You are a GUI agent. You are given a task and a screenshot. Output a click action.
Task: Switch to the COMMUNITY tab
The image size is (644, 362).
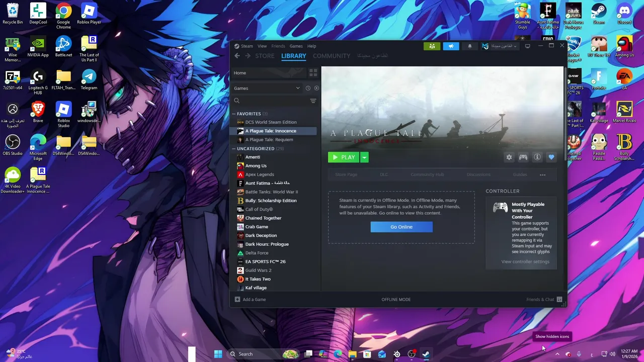click(332, 56)
